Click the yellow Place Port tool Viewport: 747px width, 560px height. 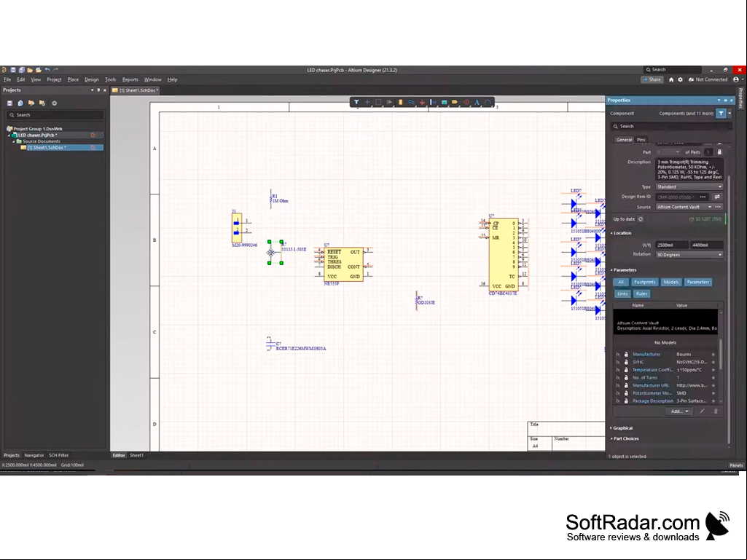455,102
